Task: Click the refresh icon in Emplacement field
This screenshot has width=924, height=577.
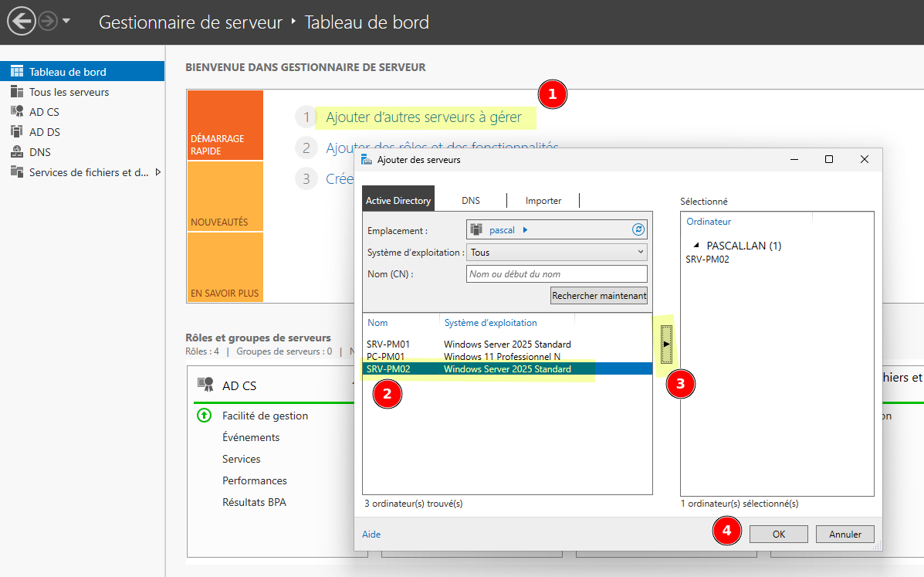Action: [638, 229]
